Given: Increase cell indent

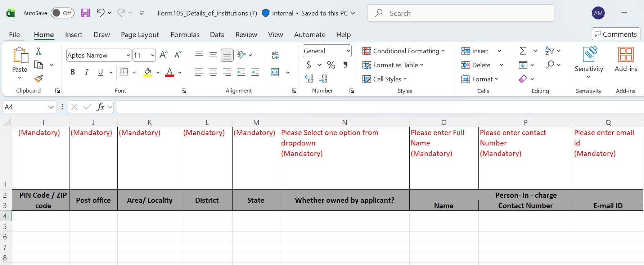Looking at the screenshot, I should coord(255,72).
